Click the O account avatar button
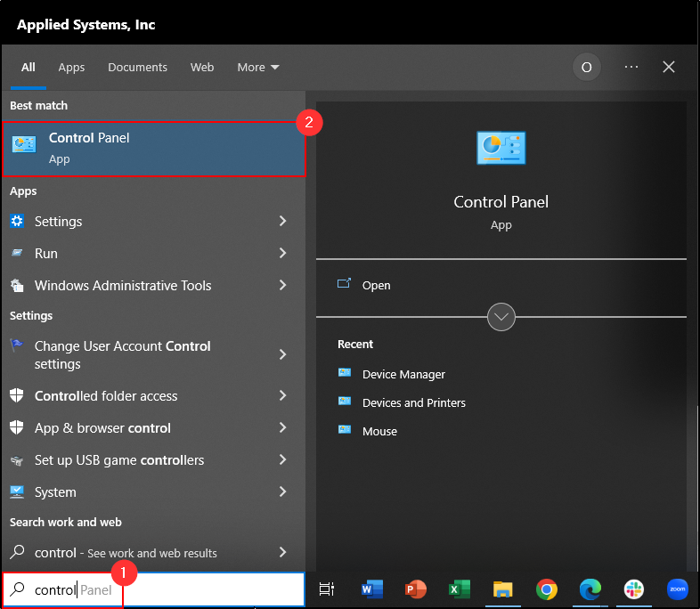 (x=587, y=67)
